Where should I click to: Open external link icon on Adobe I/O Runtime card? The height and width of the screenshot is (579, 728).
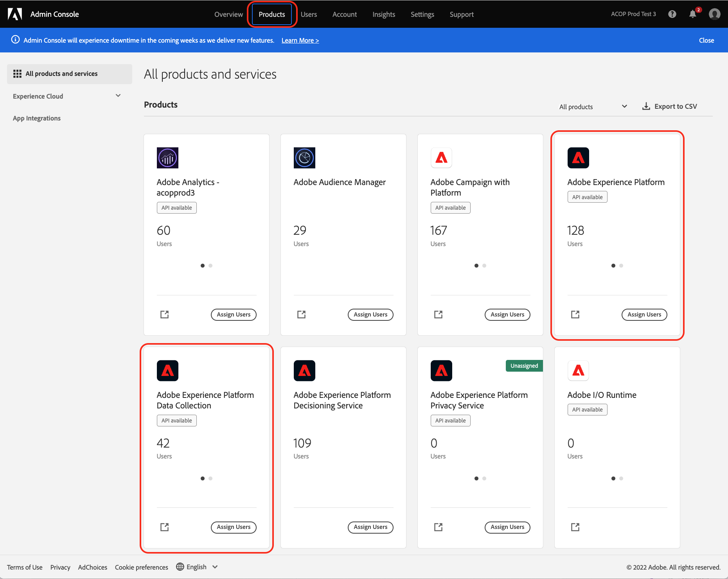coord(575,527)
